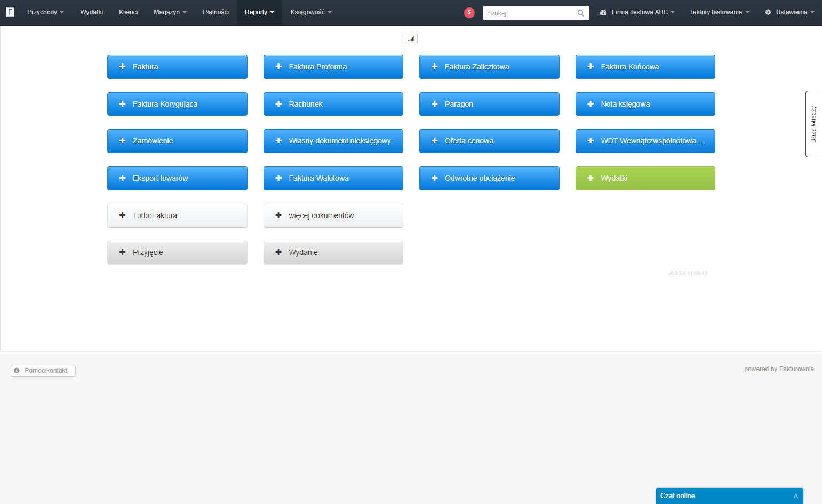
Task: Click the gear icon next to Ustawienia
Action: pos(768,12)
